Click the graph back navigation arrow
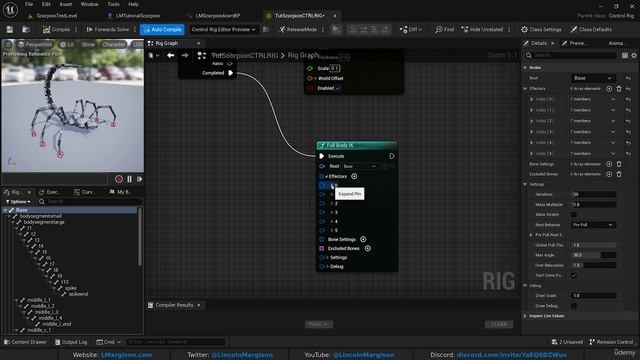The width and height of the screenshot is (640, 360). [171, 55]
